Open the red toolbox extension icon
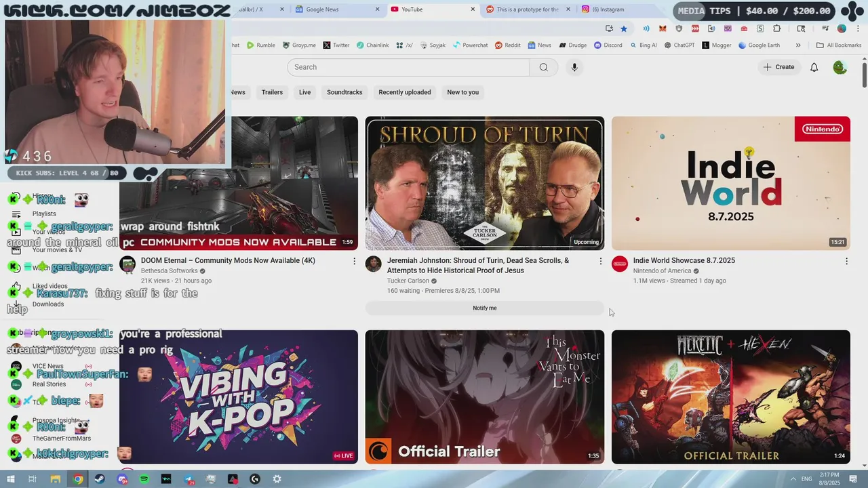Screen dimensions: 868x488 pos(744,28)
